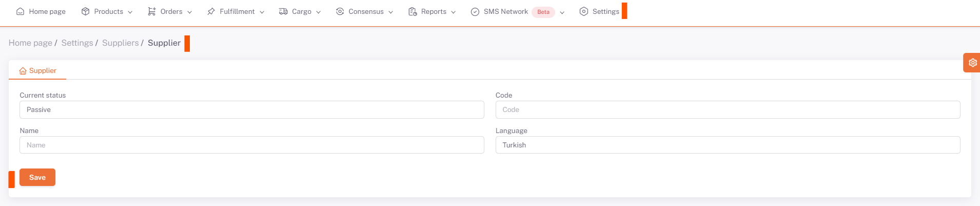Screen dimensions: 980x206
Task: Select the Supplier tab
Action: (37, 70)
